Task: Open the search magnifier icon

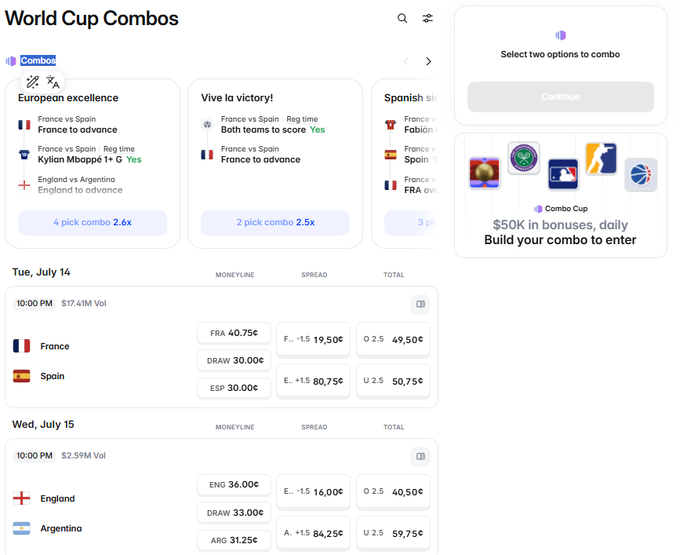Action: click(x=402, y=18)
